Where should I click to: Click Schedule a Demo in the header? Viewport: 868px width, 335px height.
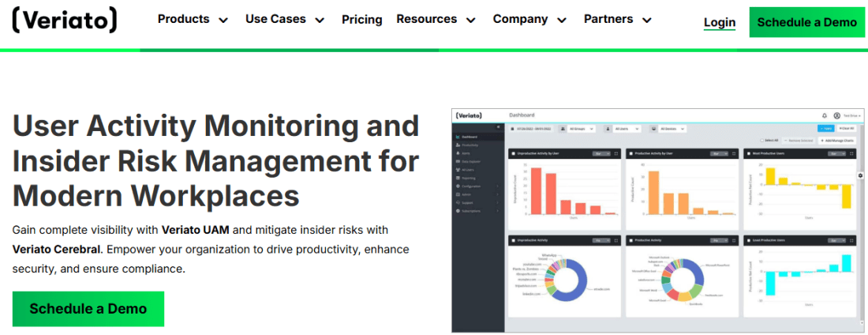[807, 22]
